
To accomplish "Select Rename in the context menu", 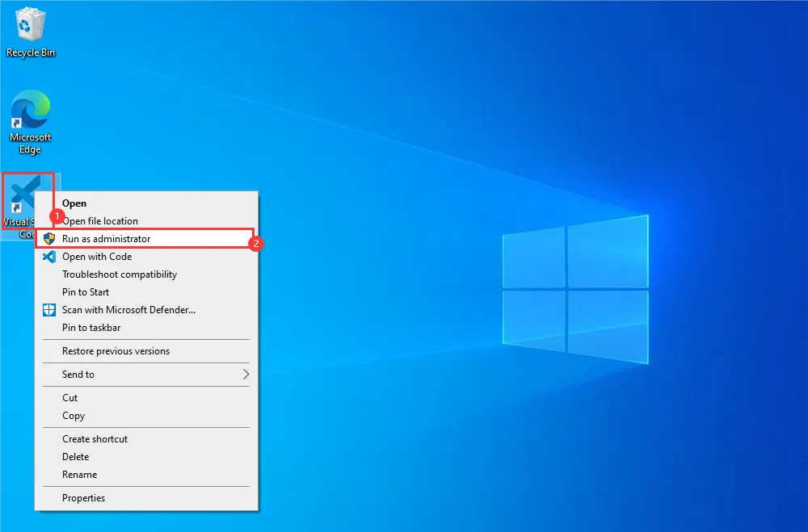I will [79, 475].
